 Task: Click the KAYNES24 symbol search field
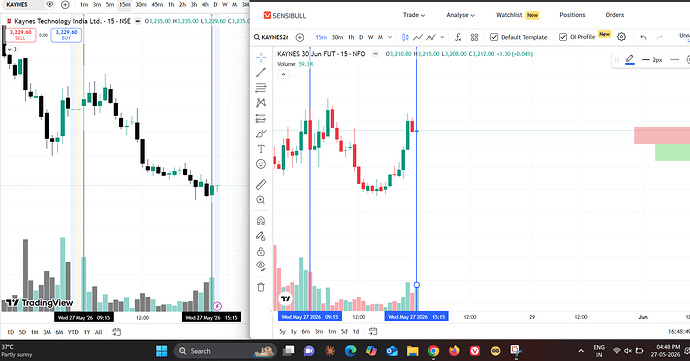click(272, 37)
